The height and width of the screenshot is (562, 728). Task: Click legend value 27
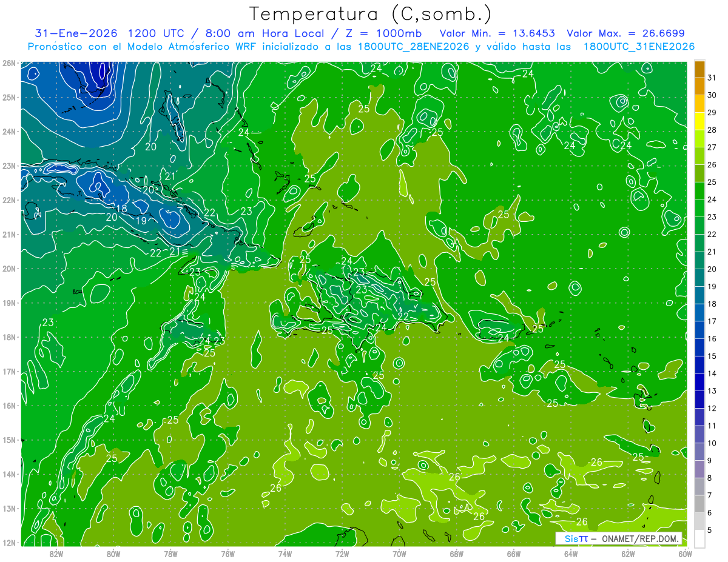coord(712,147)
